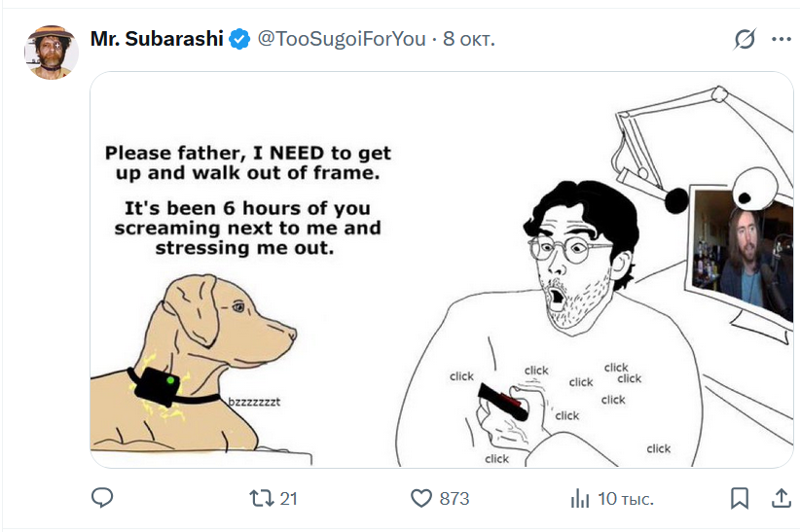Click the repost arrows icon
Viewport: 800px width, 532px height.
[x=261, y=498]
